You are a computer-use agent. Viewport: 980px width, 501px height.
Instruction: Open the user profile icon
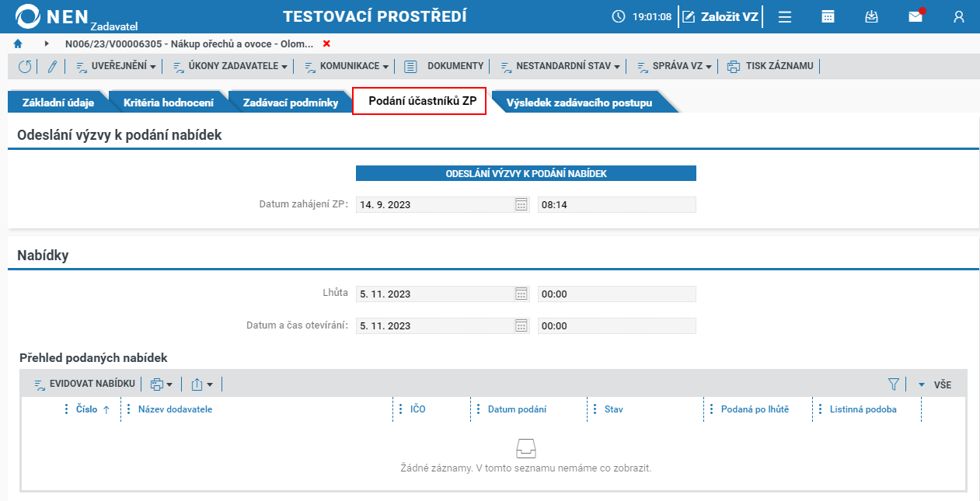pyautogui.click(x=959, y=16)
